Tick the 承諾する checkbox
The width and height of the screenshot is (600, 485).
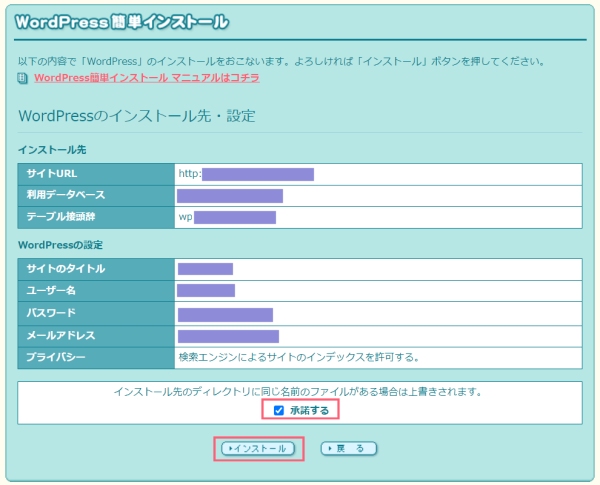pos(279,410)
